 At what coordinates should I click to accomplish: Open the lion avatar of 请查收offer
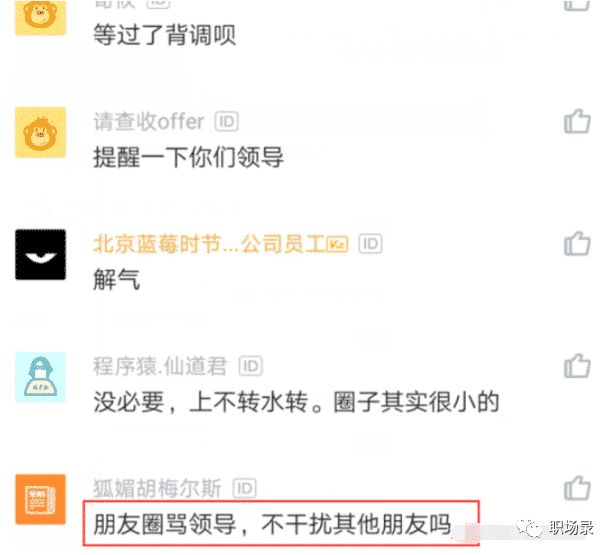(41, 132)
